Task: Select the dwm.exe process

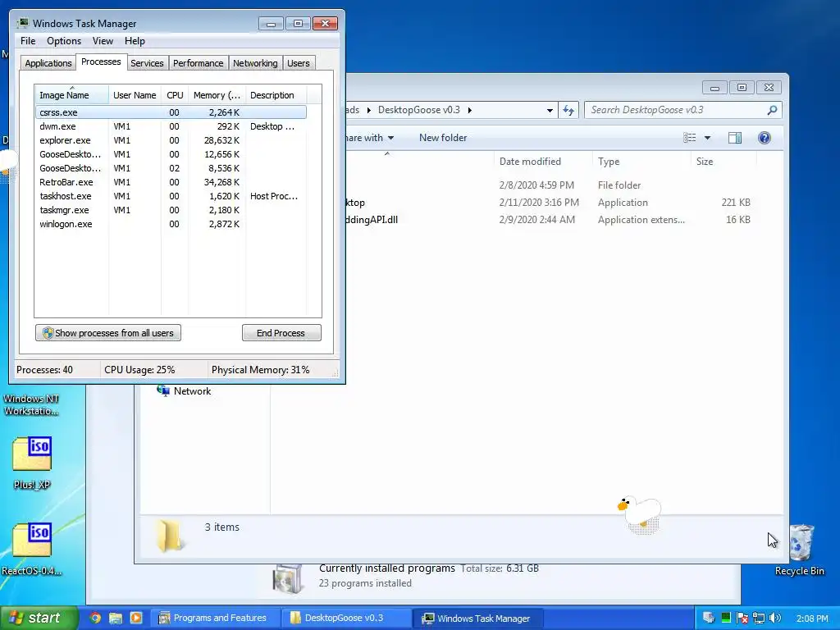Action: click(171, 126)
